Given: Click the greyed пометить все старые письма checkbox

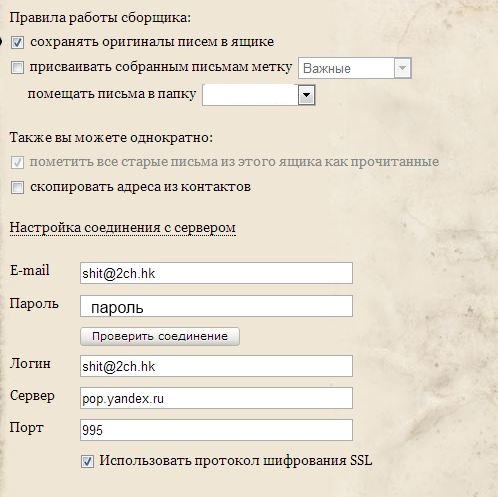Looking at the screenshot, I should pos(17,162).
